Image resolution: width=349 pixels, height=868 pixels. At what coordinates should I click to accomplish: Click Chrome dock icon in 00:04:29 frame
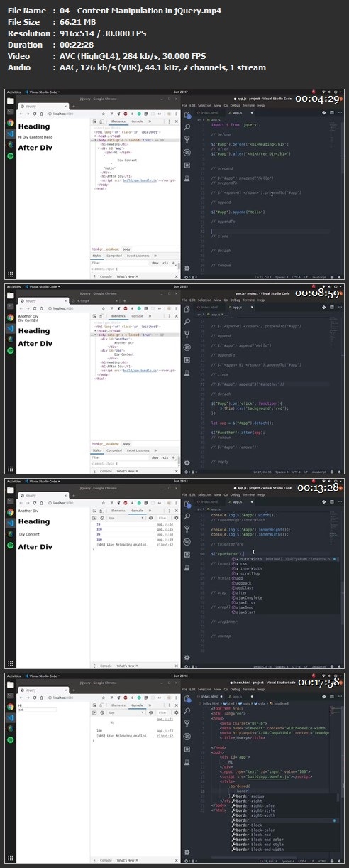tap(11, 124)
